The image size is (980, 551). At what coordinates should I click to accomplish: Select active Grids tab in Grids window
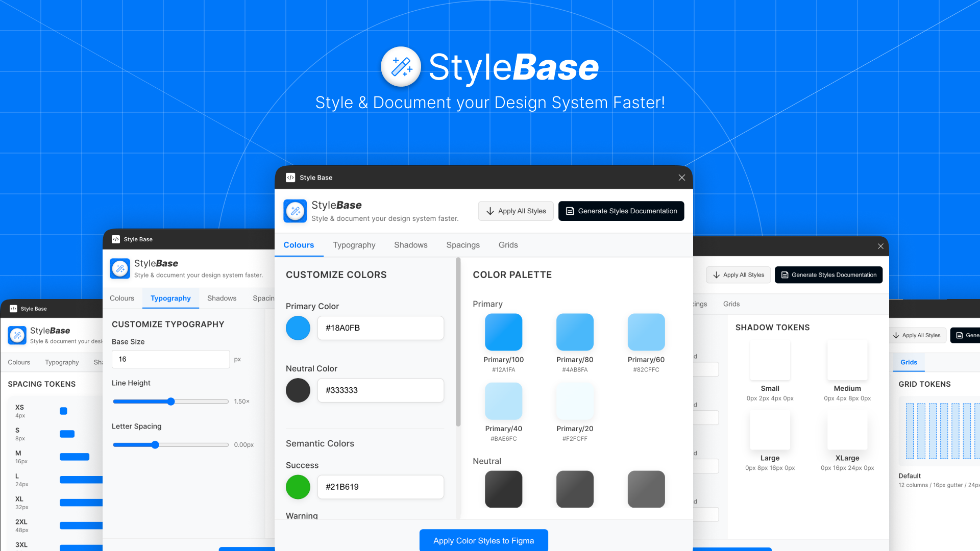tap(909, 362)
